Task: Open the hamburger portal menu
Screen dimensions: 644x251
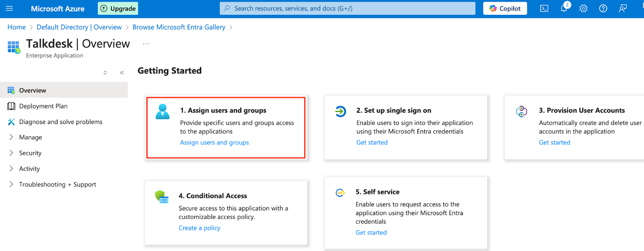Action: click(x=10, y=8)
